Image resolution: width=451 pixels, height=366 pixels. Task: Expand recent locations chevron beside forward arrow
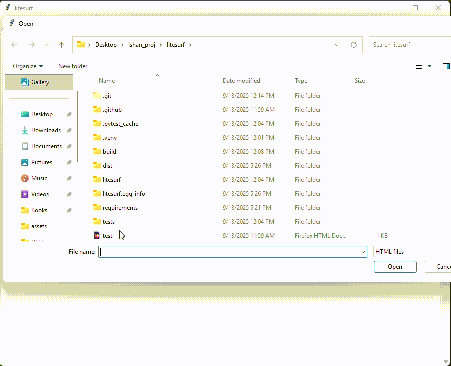[x=47, y=45]
